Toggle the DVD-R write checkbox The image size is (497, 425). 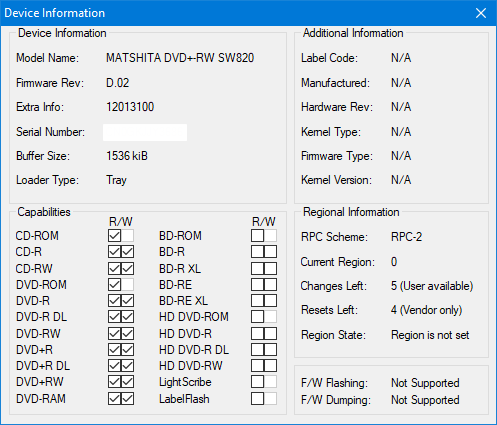128,301
